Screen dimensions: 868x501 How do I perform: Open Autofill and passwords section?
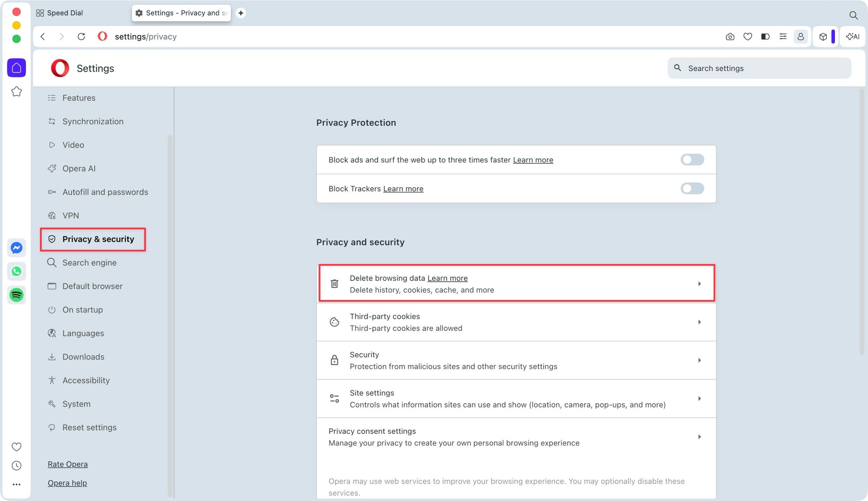pyautogui.click(x=105, y=192)
